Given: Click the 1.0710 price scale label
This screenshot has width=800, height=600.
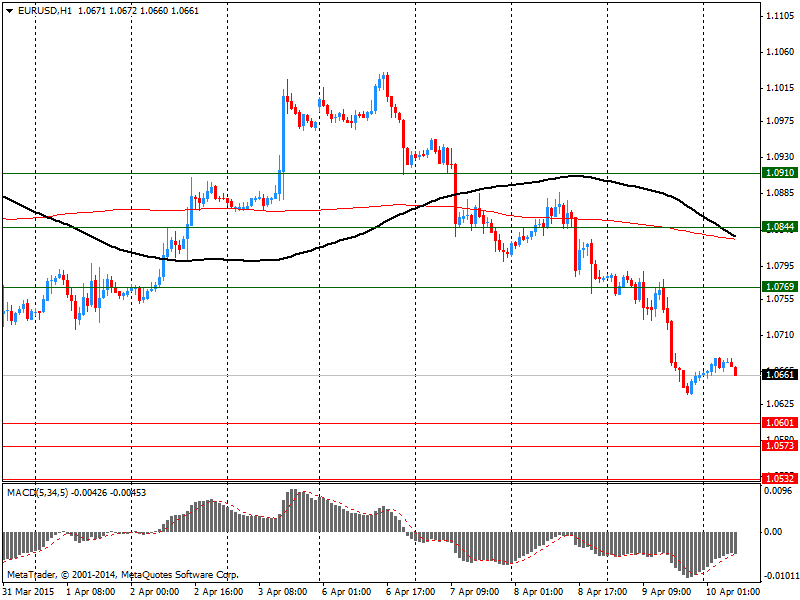Looking at the screenshot, I should (x=780, y=335).
